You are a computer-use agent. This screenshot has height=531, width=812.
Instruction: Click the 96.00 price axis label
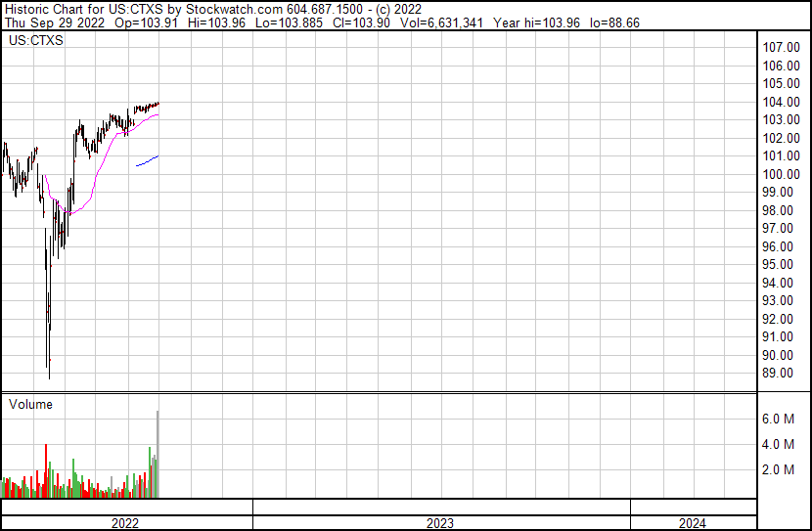pyautogui.click(x=778, y=246)
